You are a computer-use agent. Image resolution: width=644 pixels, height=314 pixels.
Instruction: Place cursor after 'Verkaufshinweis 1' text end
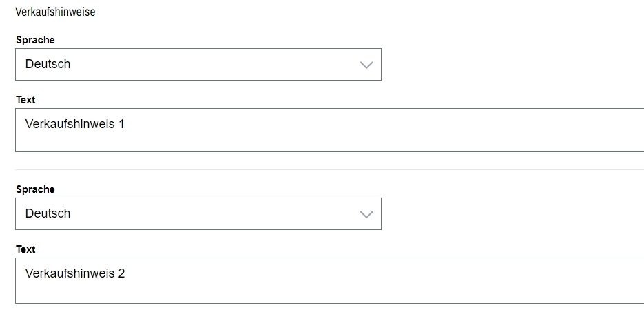coord(126,125)
